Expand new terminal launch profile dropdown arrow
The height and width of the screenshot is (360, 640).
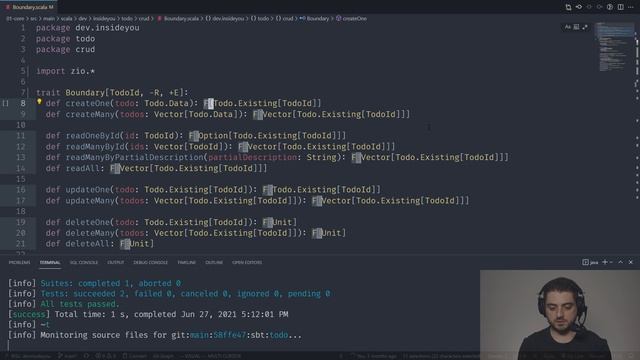(611, 262)
